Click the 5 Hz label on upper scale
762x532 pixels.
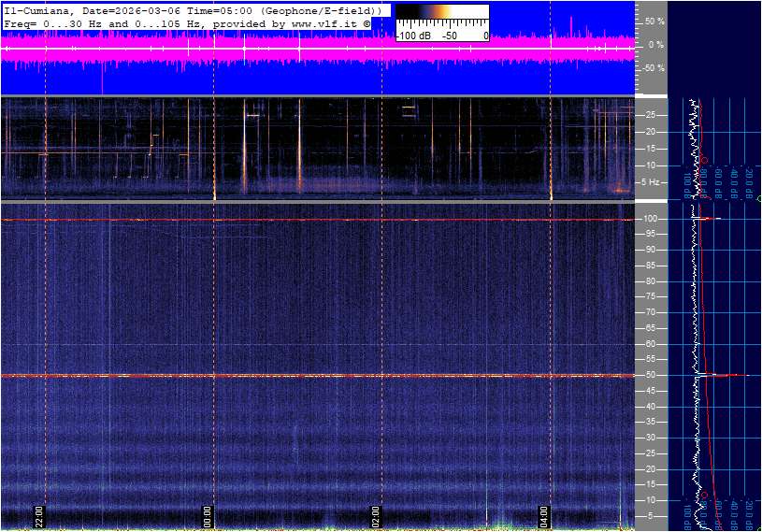tap(653, 181)
